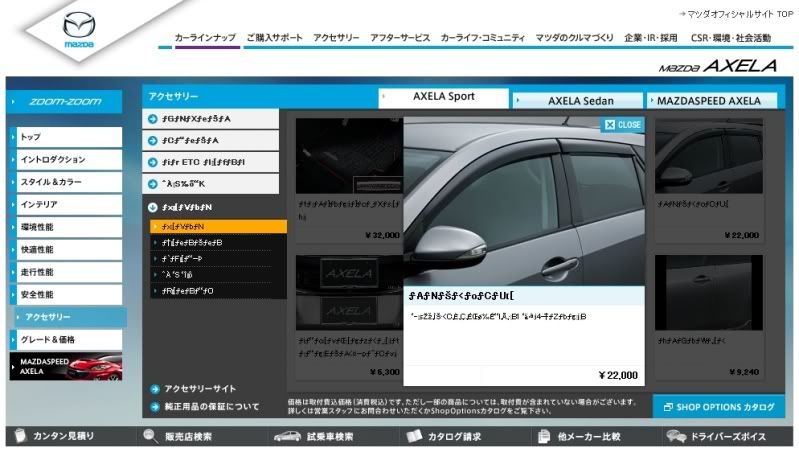This screenshot has width=799, height=452.
Task: Open 快適性能 in the sidebar
Action: [66, 249]
